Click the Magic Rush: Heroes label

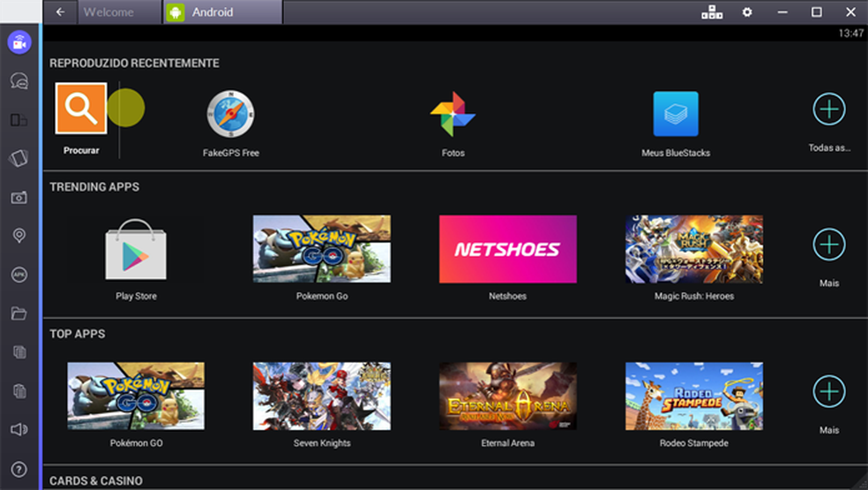(693, 296)
